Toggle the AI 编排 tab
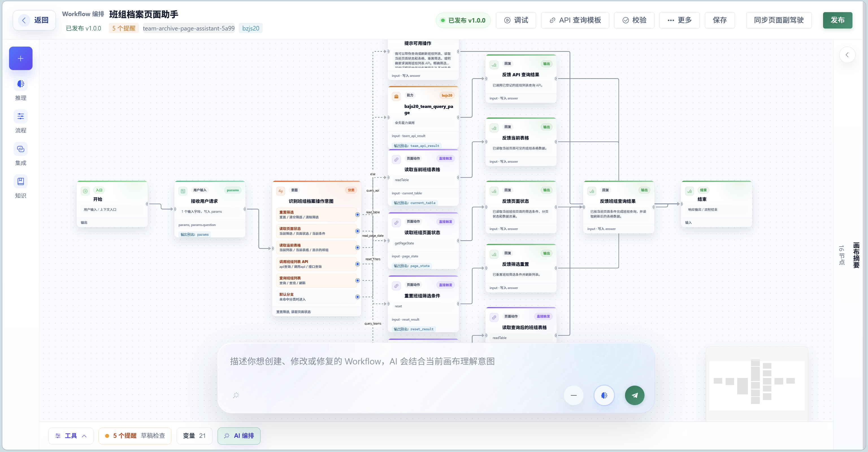The image size is (868, 452). 239,436
